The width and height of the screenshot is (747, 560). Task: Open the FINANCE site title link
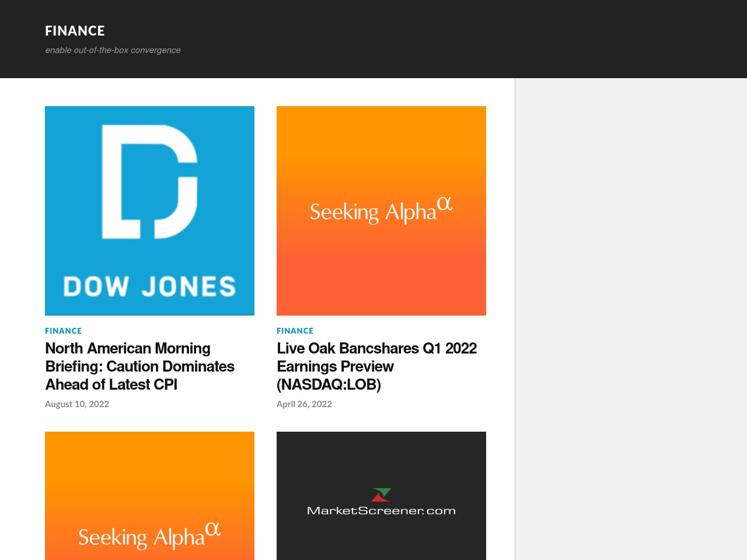click(75, 30)
